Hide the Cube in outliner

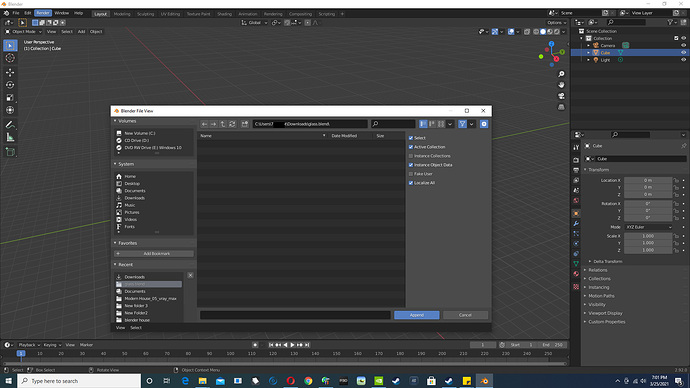pyautogui.click(x=683, y=53)
